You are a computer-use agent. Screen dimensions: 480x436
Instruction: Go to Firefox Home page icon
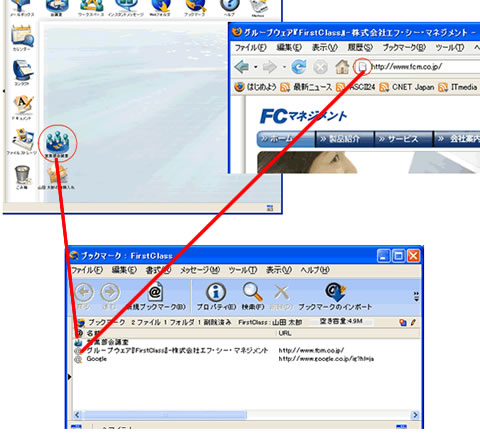pos(342,67)
